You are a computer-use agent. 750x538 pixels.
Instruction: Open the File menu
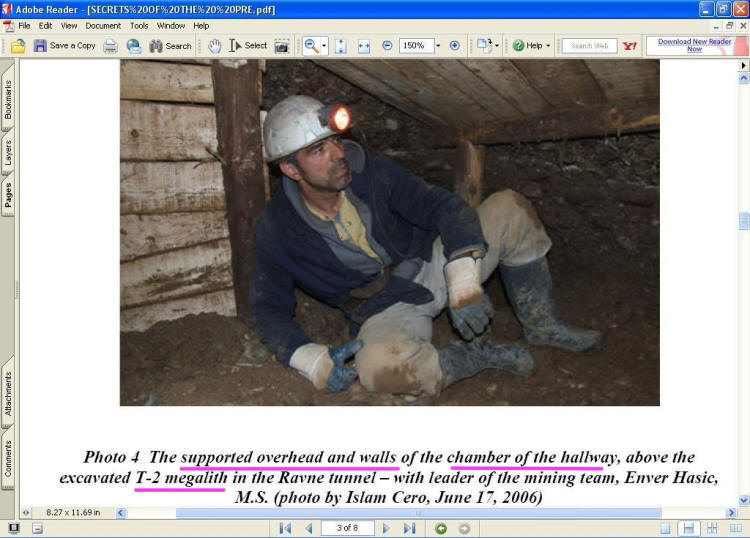(24, 26)
